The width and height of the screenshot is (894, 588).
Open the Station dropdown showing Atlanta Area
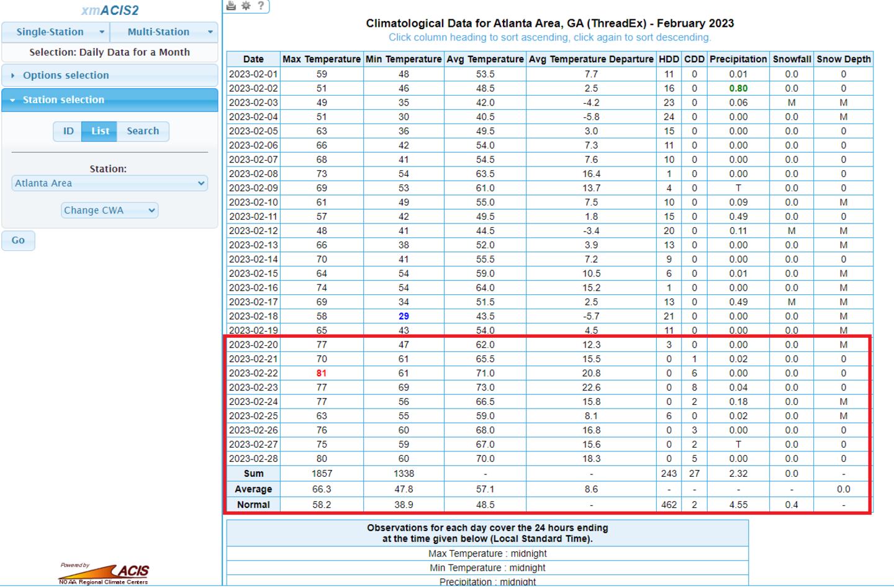(x=110, y=183)
